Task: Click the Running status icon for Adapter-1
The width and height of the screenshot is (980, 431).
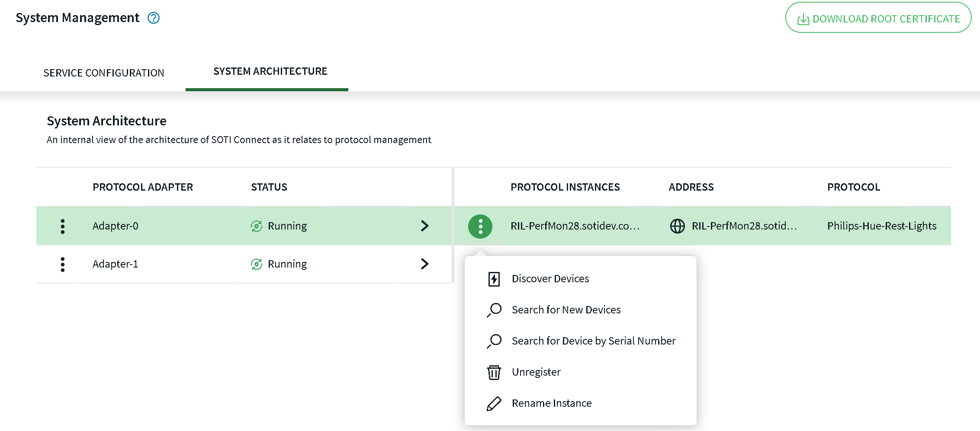Action: (257, 264)
